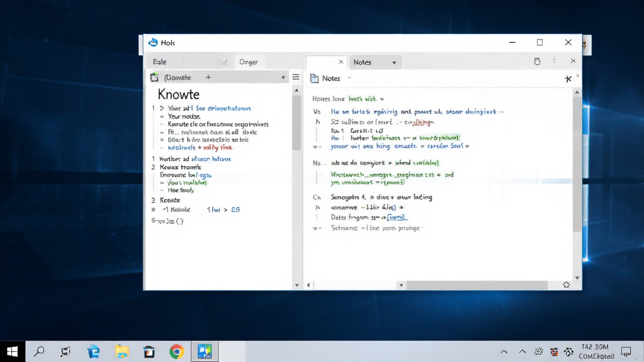This screenshot has width=644, height=362.
Task: Click the 'Vo' note line marker
Action: [317, 112]
